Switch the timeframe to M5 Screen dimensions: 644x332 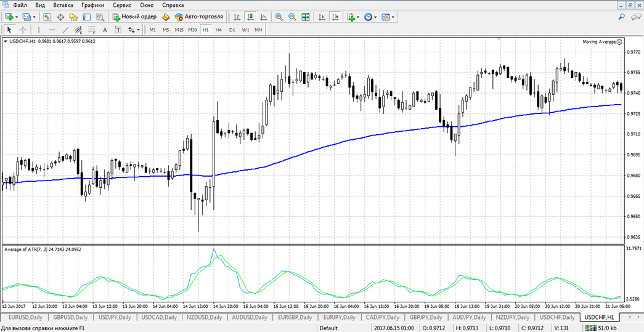[x=166, y=30]
